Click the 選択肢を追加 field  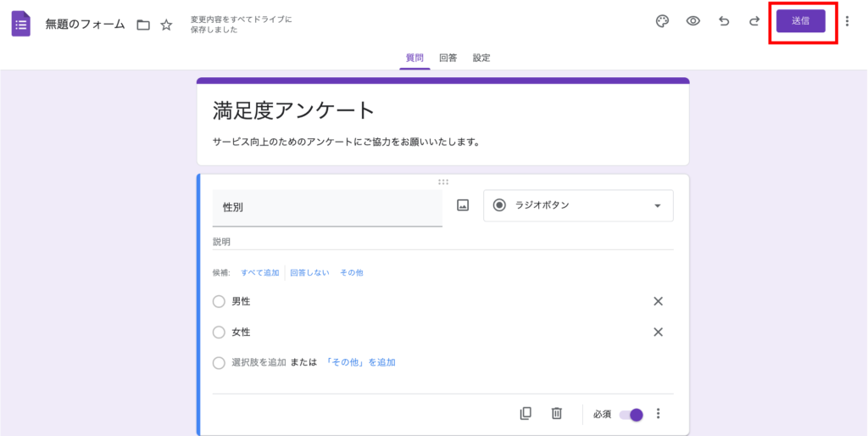pos(259,363)
